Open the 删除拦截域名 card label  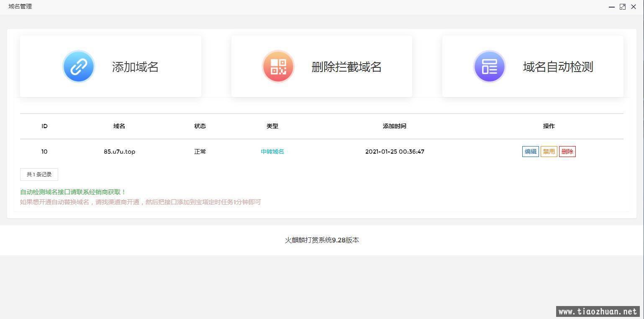coord(346,67)
